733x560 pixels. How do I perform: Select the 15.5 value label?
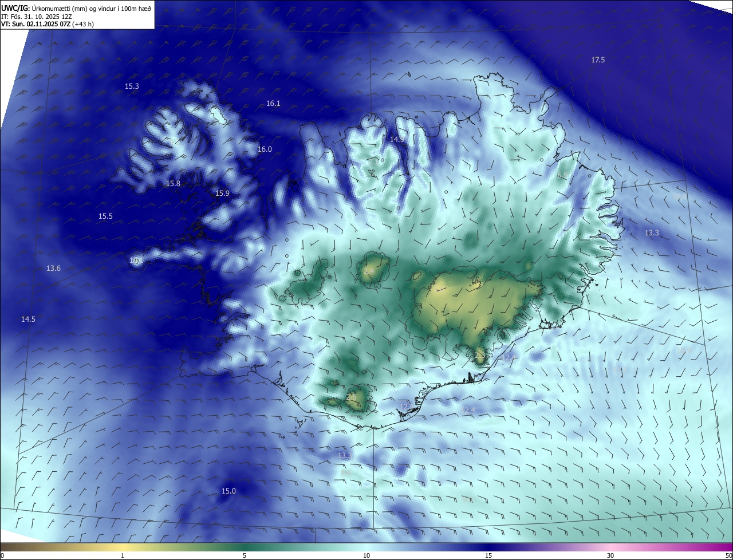[105, 216]
